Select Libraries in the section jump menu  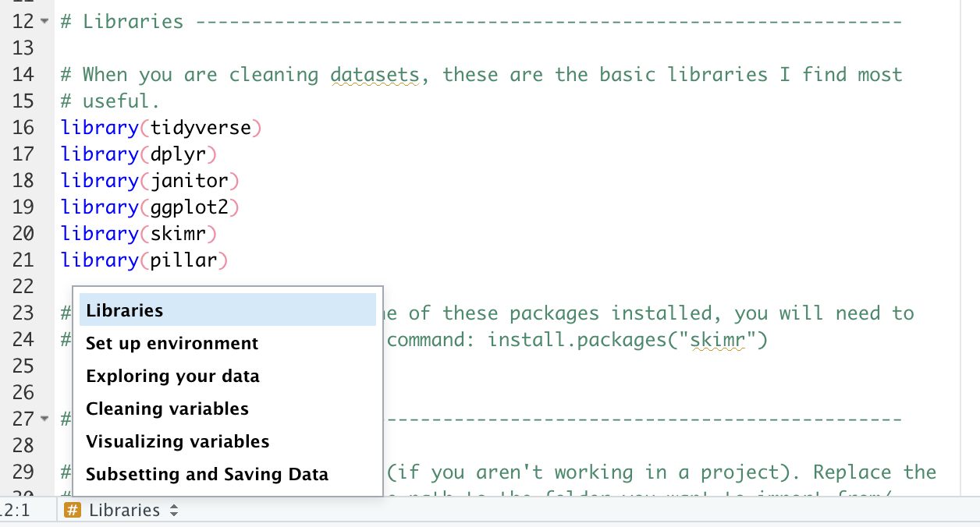point(125,310)
